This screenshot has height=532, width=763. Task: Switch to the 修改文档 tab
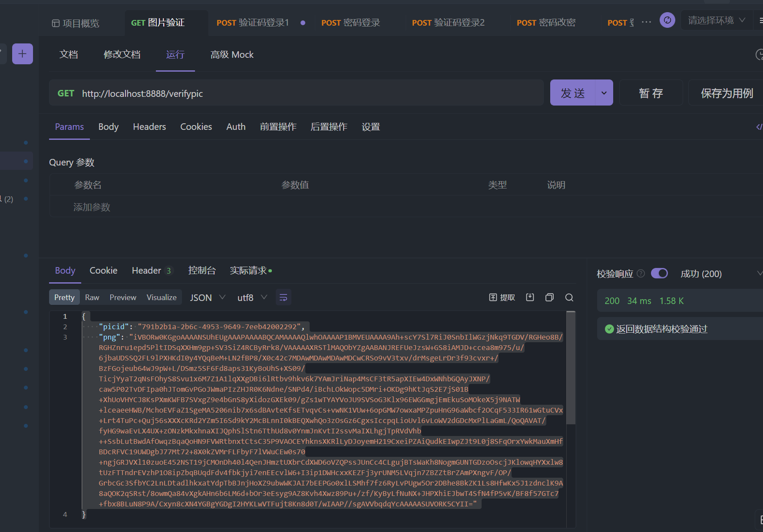pos(122,55)
